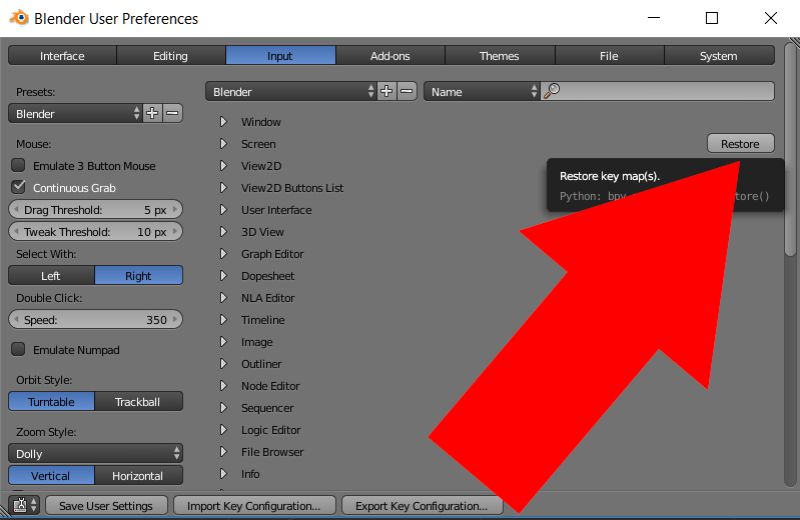Decrease Drag Threshold with left arrow
This screenshot has height=520, width=800.
16,209
